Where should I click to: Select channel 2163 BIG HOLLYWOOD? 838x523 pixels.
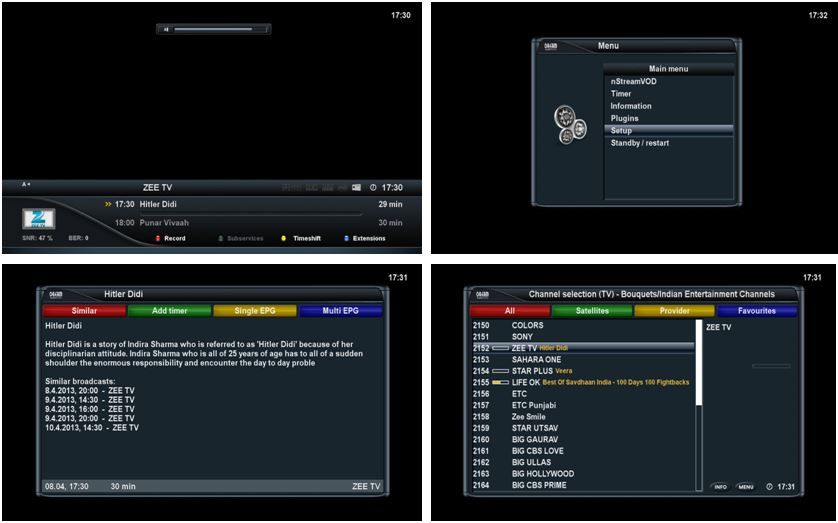click(583, 474)
